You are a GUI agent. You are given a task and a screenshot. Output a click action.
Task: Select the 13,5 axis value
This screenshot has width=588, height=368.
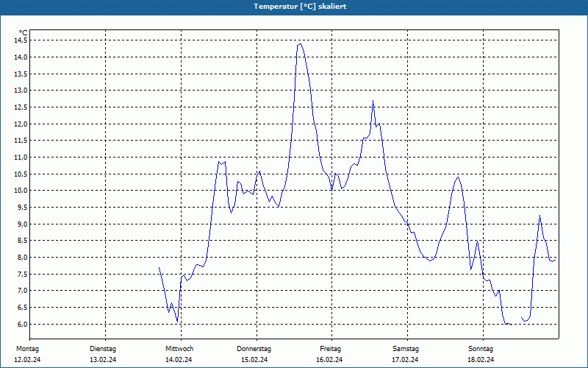pos(21,74)
